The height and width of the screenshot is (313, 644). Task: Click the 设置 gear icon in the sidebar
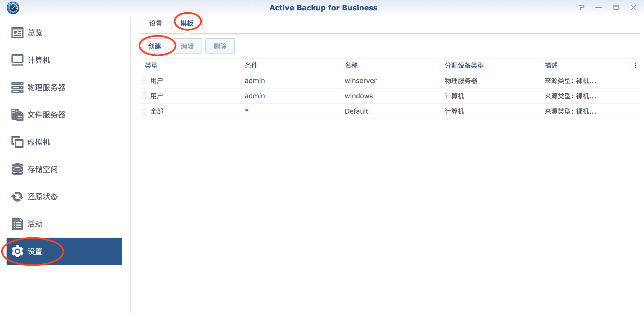point(17,251)
